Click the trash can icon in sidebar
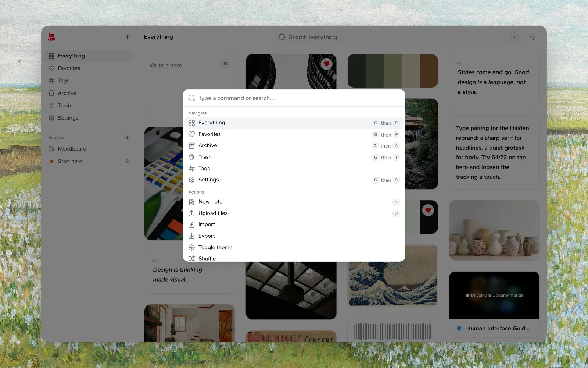 51,106
